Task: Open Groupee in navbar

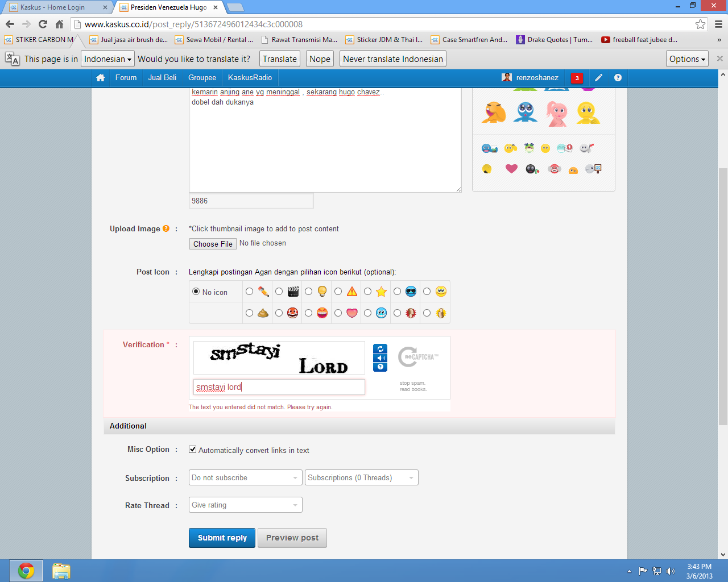Action: [x=202, y=78]
